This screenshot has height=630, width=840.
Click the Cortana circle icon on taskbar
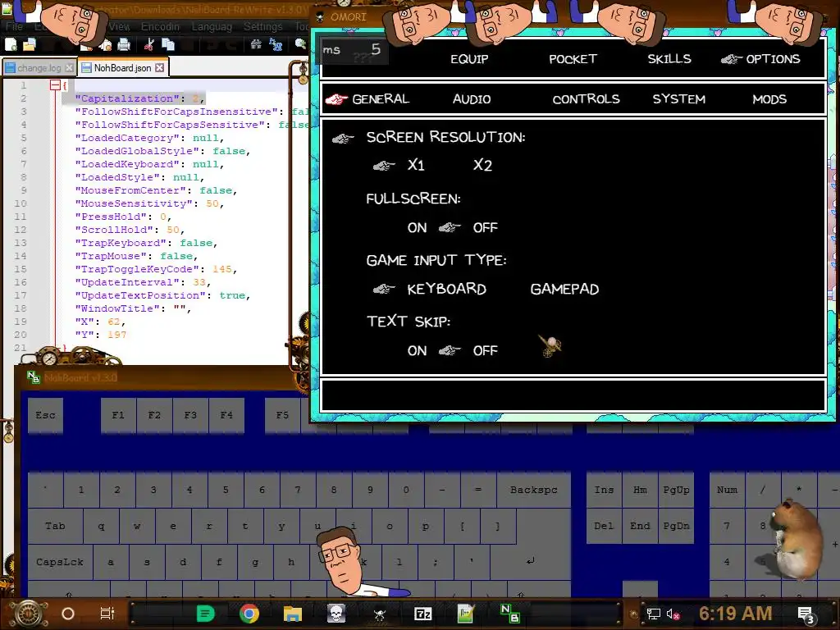click(x=68, y=614)
